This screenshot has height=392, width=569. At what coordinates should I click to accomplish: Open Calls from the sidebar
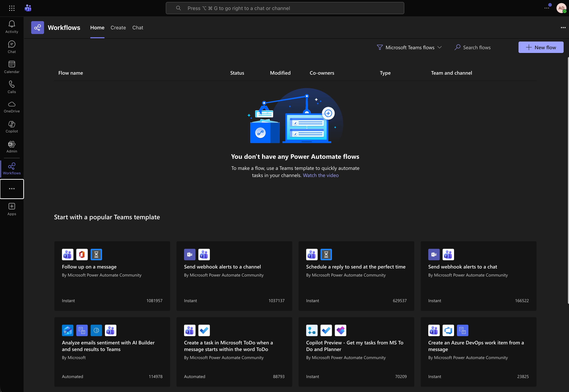pos(11,86)
